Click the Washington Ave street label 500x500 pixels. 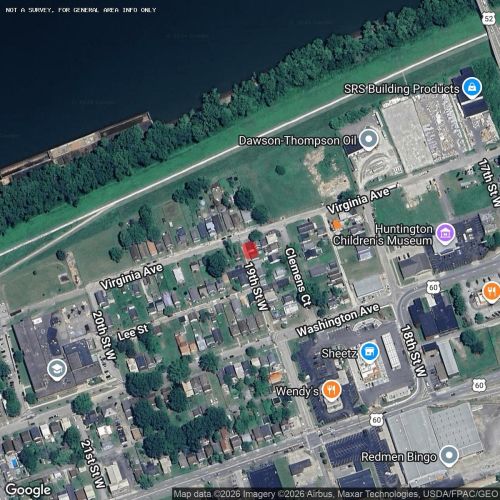[x=338, y=320]
